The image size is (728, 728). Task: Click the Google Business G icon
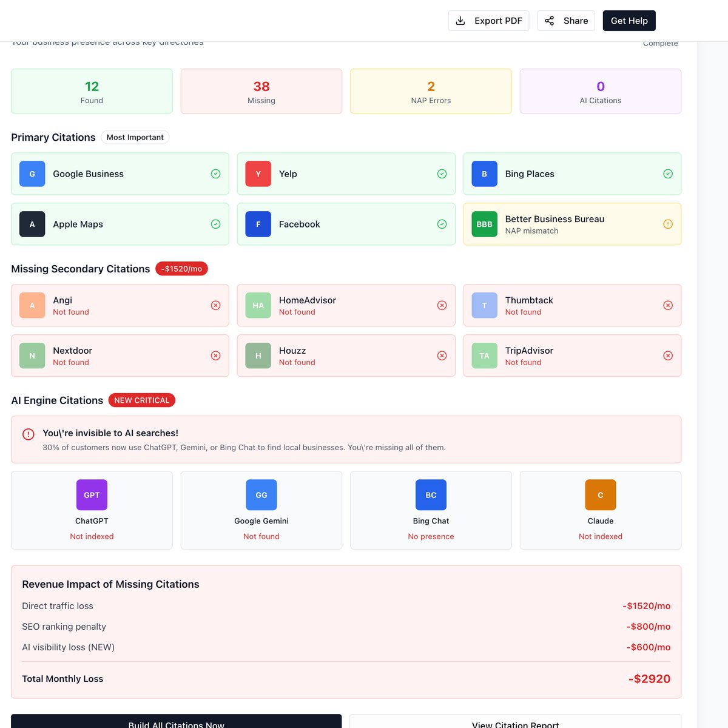(x=32, y=174)
